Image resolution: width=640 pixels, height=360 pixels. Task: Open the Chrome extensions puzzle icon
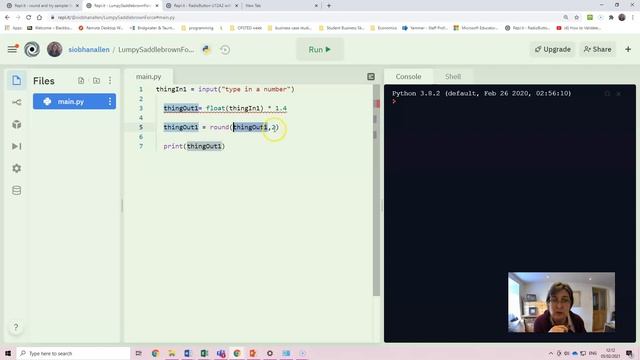tap(611, 17)
